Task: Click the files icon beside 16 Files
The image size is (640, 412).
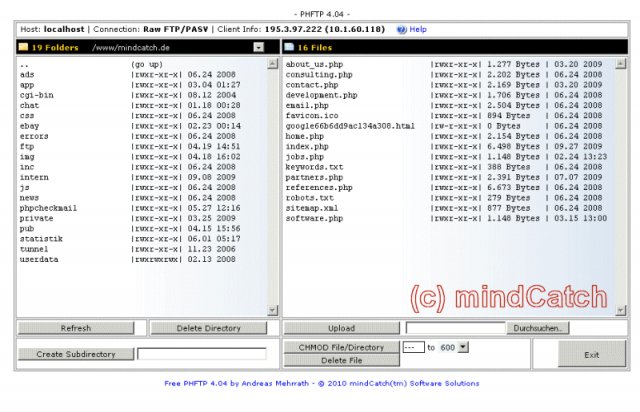Action: click(289, 47)
